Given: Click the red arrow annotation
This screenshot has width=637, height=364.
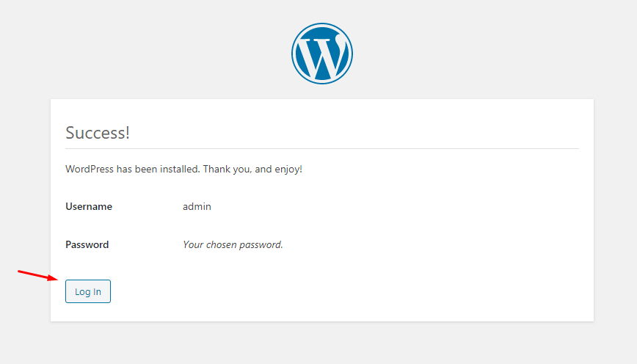Looking at the screenshot, I should point(38,275).
